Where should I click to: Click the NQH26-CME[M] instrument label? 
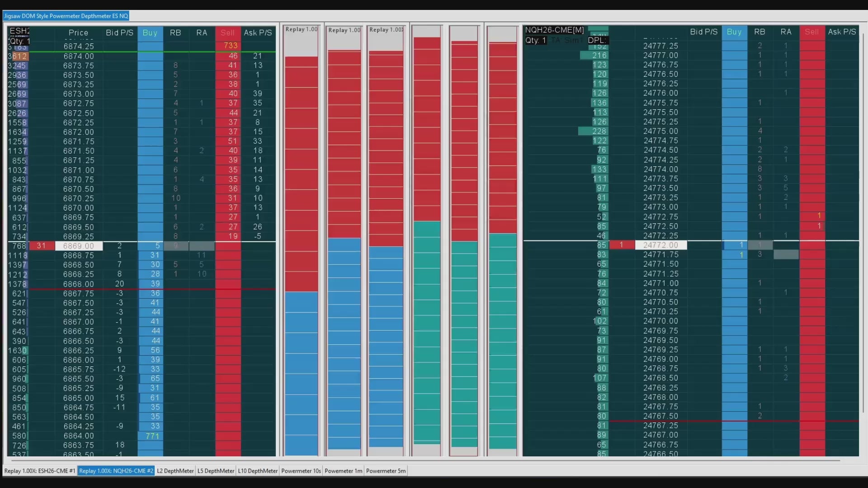[x=554, y=30]
